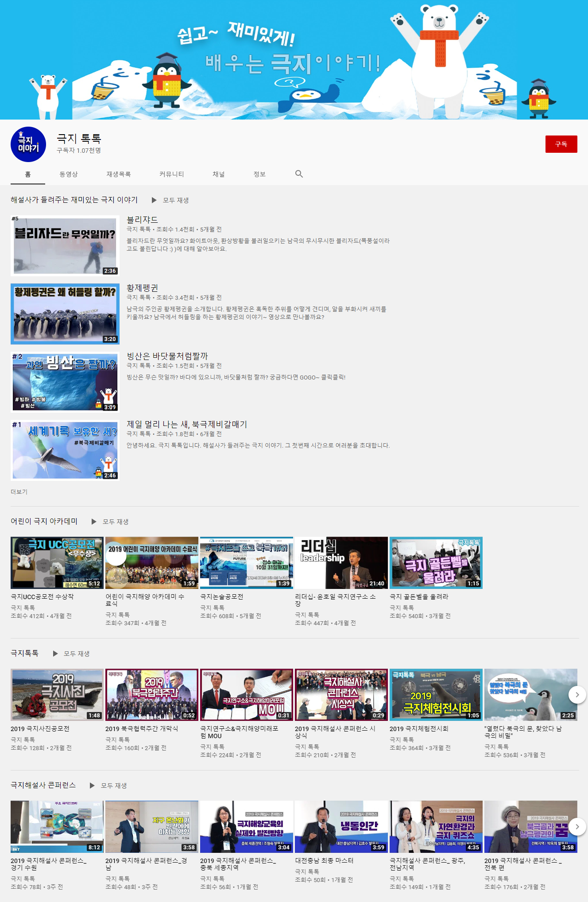The width and height of the screenshot is (588, 902).
Task: Open the 정보 tab
Action: click(259, 174)
